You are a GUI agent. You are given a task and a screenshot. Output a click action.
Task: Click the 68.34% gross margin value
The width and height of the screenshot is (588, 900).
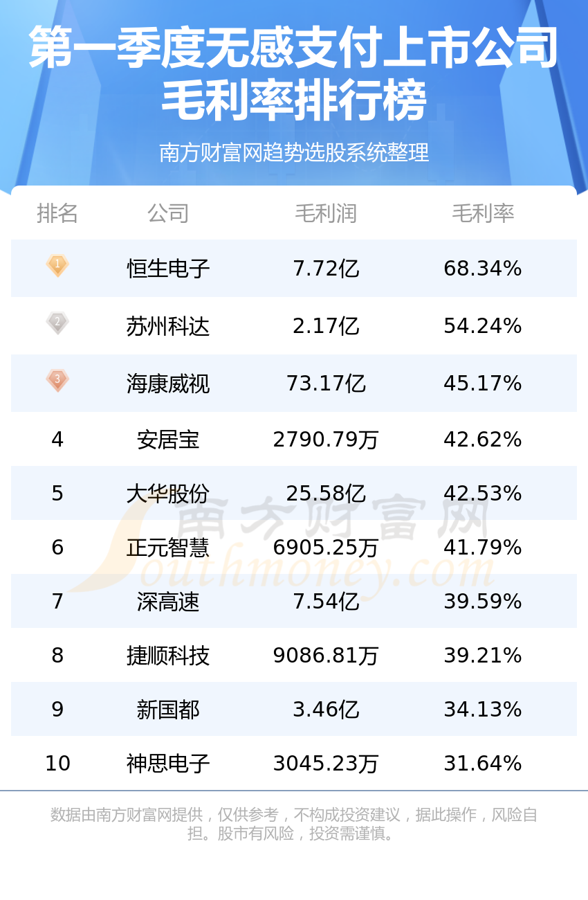483,268
